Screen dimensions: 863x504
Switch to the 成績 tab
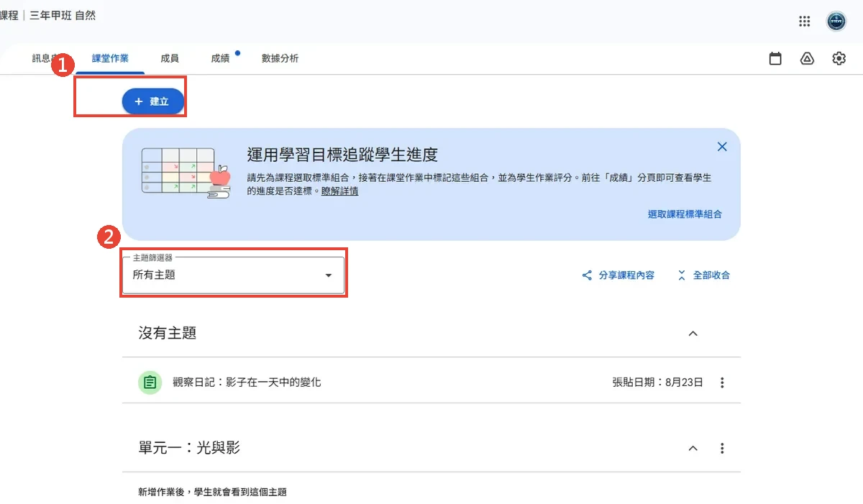point(220,58)
